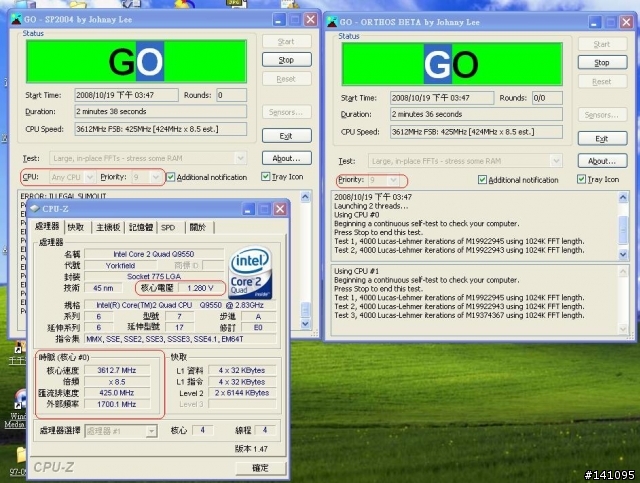Click the green GO status in ORTHOS
This screenshot has width=640, height=483.
click(452, 65)
